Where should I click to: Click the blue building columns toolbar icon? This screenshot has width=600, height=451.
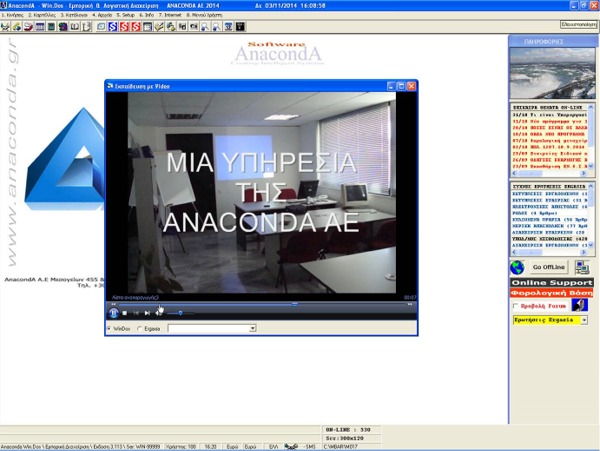tap(40, 26)
